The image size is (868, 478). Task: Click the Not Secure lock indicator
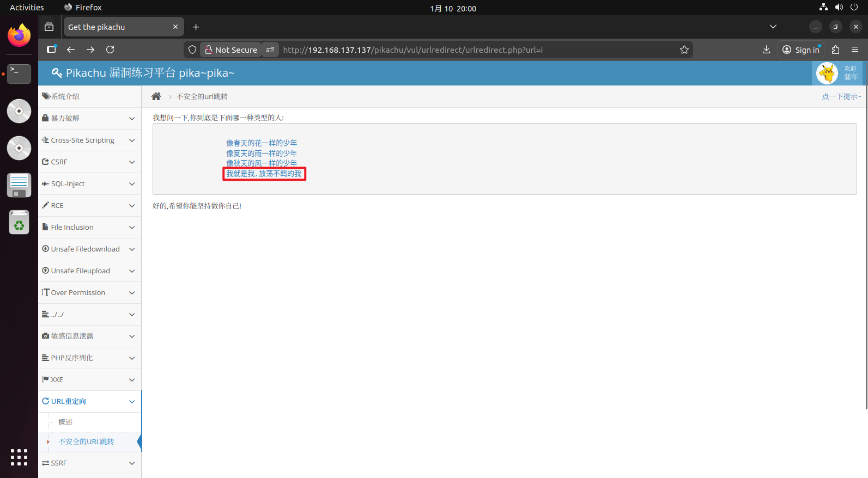[x=231, y=50]
